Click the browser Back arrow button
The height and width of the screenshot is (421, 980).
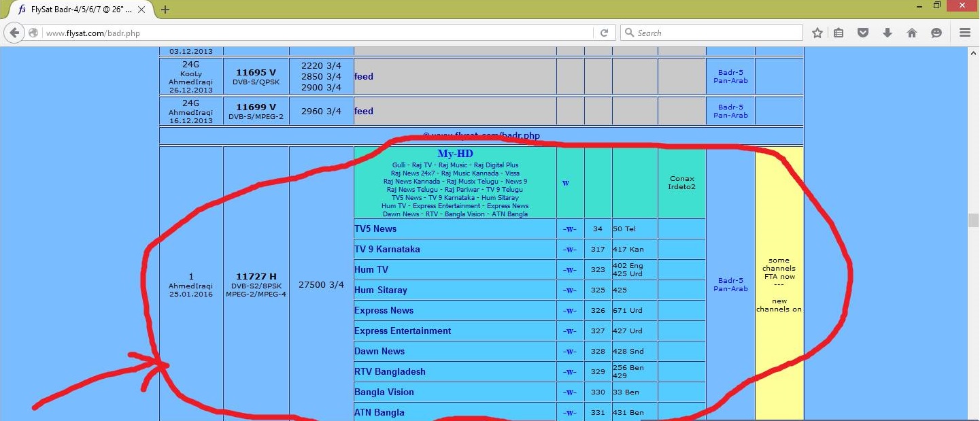[14, 33]
